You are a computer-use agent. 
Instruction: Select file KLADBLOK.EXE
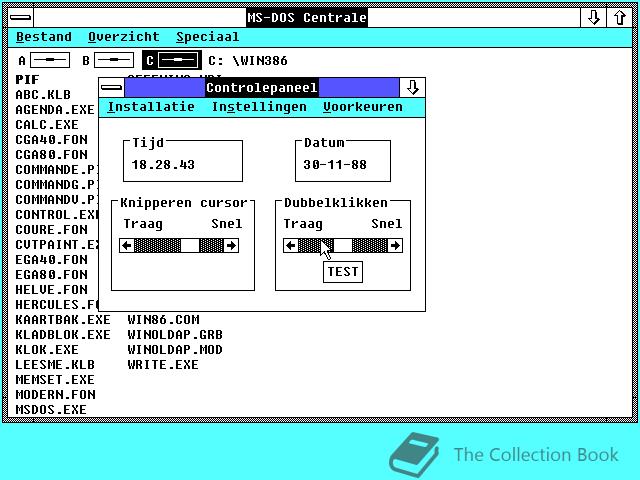[x=63, y=335]
